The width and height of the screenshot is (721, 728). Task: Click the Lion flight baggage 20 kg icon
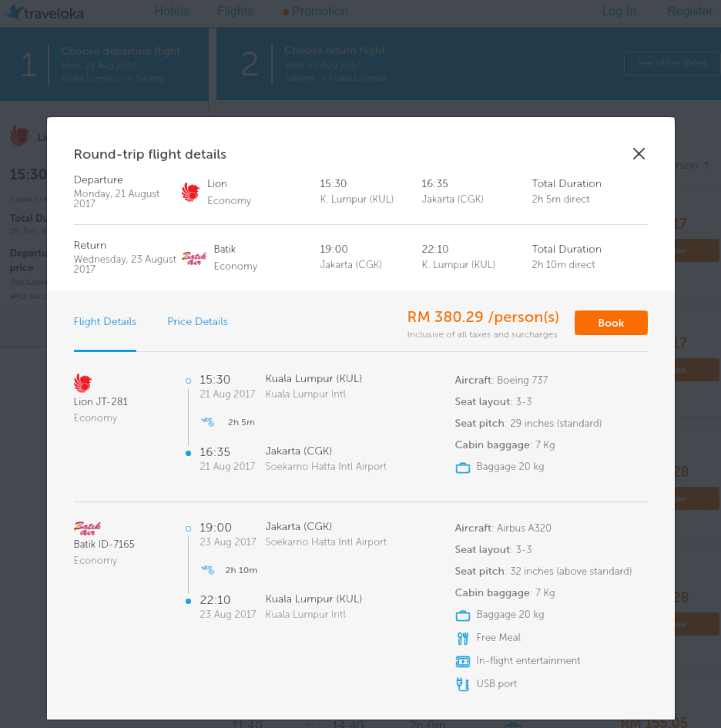pyautogui.click(x=462, y=467)
